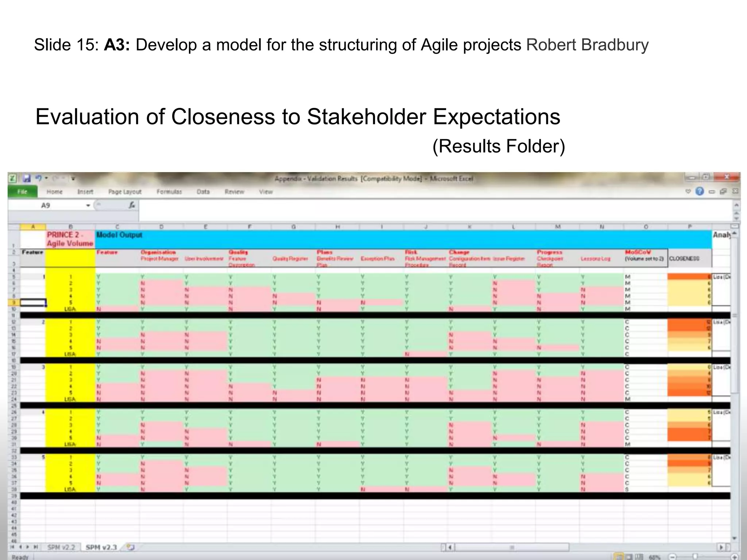The width and height of the screenshot is (747, 560).
Task: Select Page Layout view icon in status bar
Action: point(629,557)
